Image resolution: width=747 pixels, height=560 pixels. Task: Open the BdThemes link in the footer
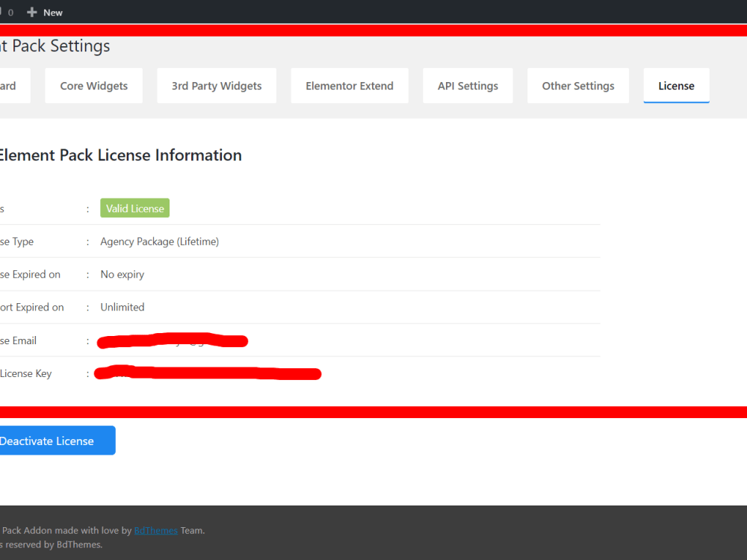[155, 530]
